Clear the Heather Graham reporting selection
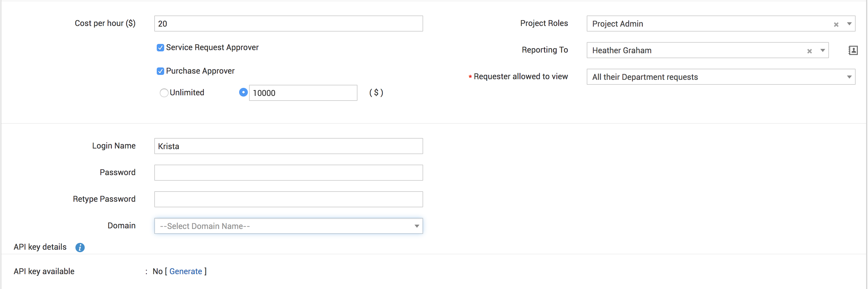The width and height of the screenshot is (868, 289). point(809,51)
